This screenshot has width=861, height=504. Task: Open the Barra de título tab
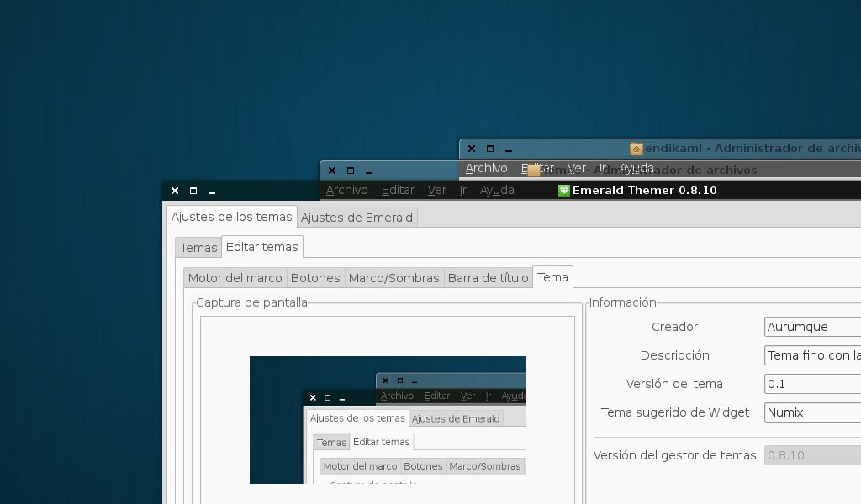489,278
